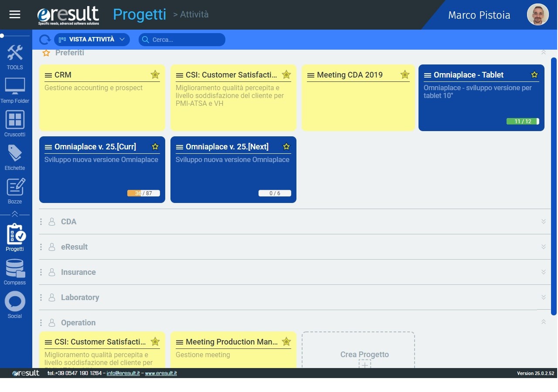Open Etichette tags icon
Image resolution: width=558 pixels, height=392 pixels.
(x=15, y=157)
